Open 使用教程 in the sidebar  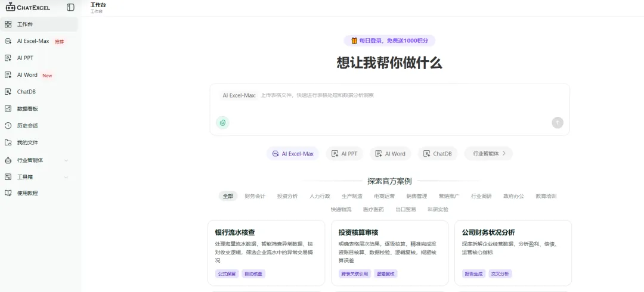click(x=39, y=193)
